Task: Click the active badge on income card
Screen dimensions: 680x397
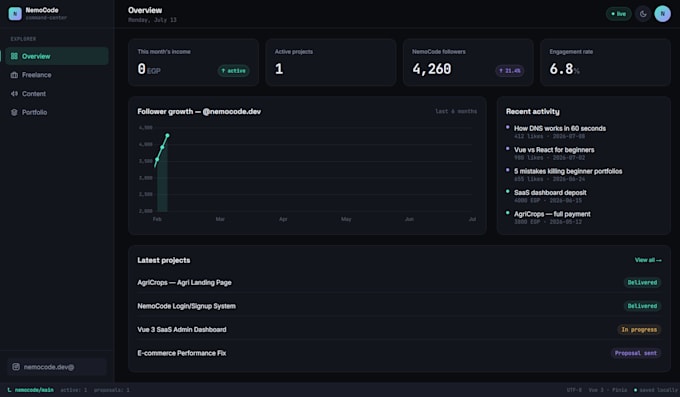Action: tap(233, 71)
